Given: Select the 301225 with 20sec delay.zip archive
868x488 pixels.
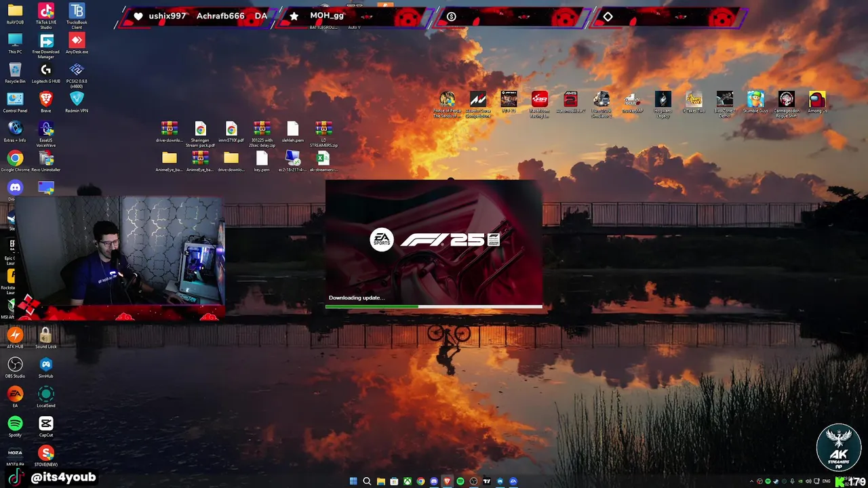Looking at the screenshot, I should pyautogui.click(x=262, y=133).
